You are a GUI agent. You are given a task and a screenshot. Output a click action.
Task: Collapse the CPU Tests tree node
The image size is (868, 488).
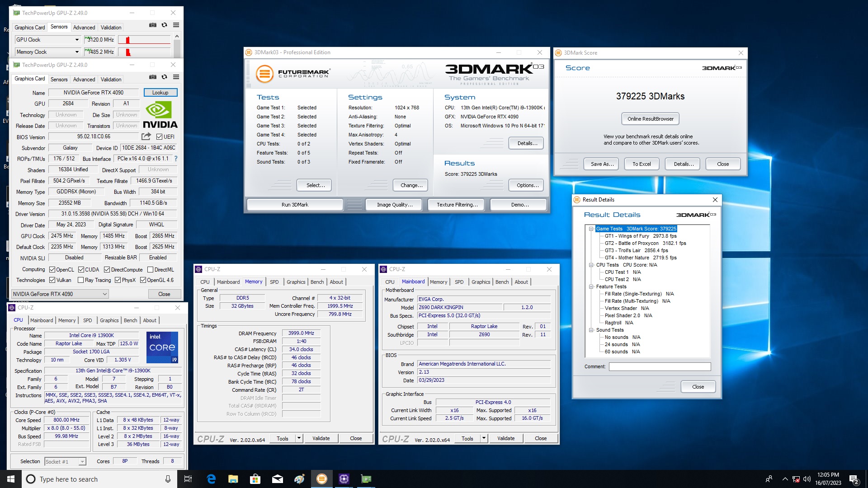(x=591, y=265)
